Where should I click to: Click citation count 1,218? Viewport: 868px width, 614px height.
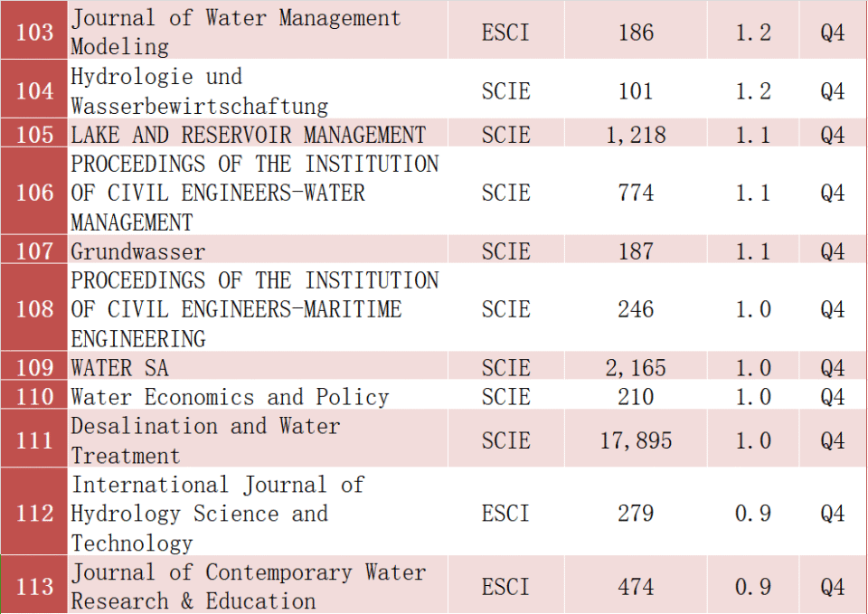click(636, 135)
